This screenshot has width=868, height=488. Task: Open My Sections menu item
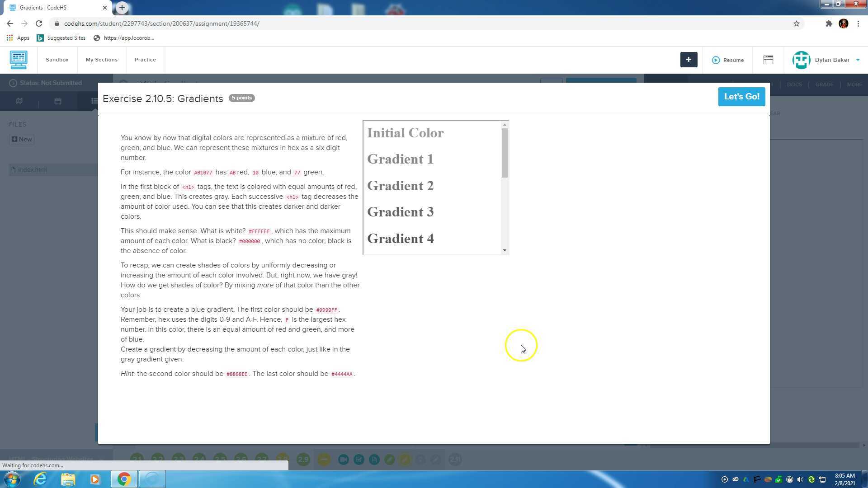(101, 60)
